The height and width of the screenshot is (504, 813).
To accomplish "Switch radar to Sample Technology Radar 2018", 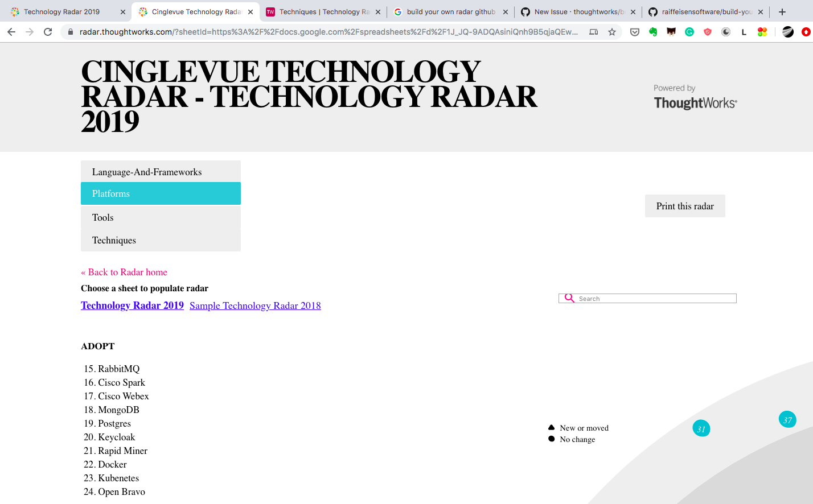I will 255,305.
